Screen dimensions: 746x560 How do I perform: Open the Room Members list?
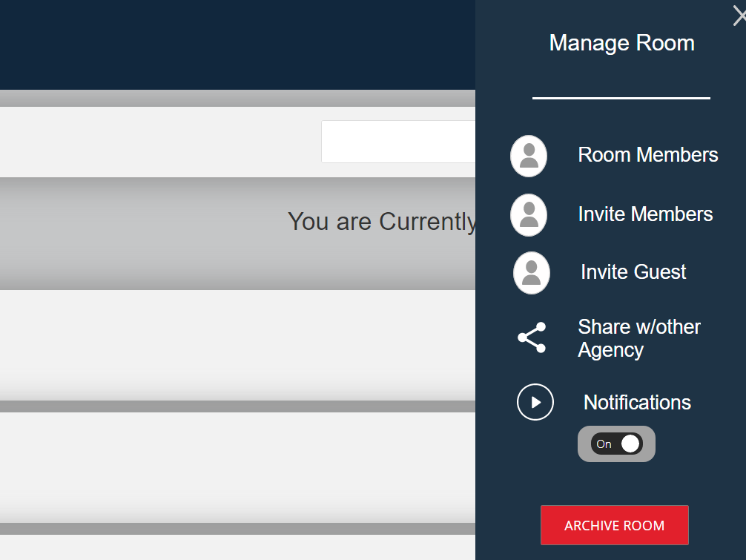pos(647,155)
